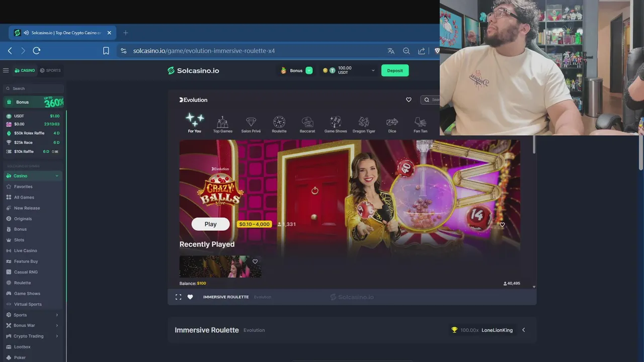This screenshot has width=644, height=362.
Task: Click the sidebar Search field
Action: coord(33,88)
